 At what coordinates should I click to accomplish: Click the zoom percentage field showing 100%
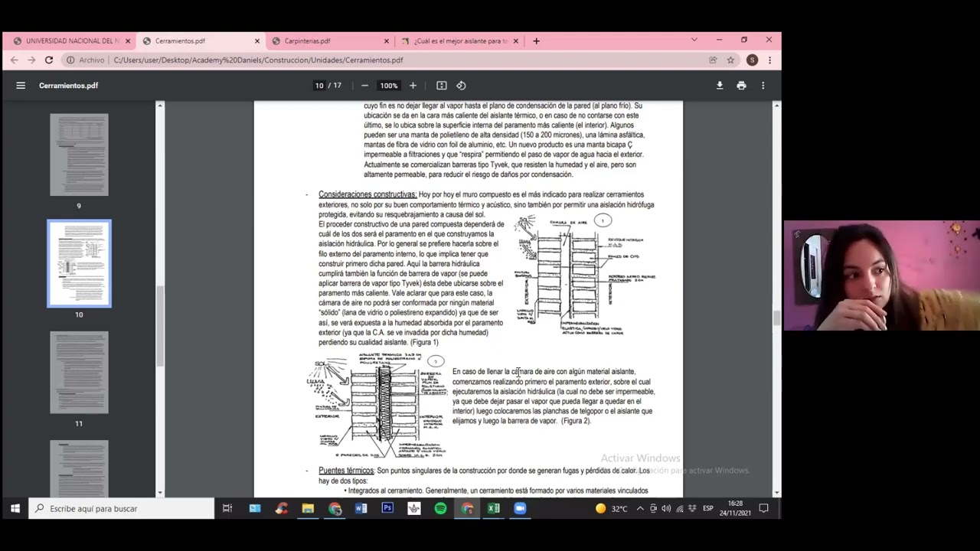pos(388,86)
